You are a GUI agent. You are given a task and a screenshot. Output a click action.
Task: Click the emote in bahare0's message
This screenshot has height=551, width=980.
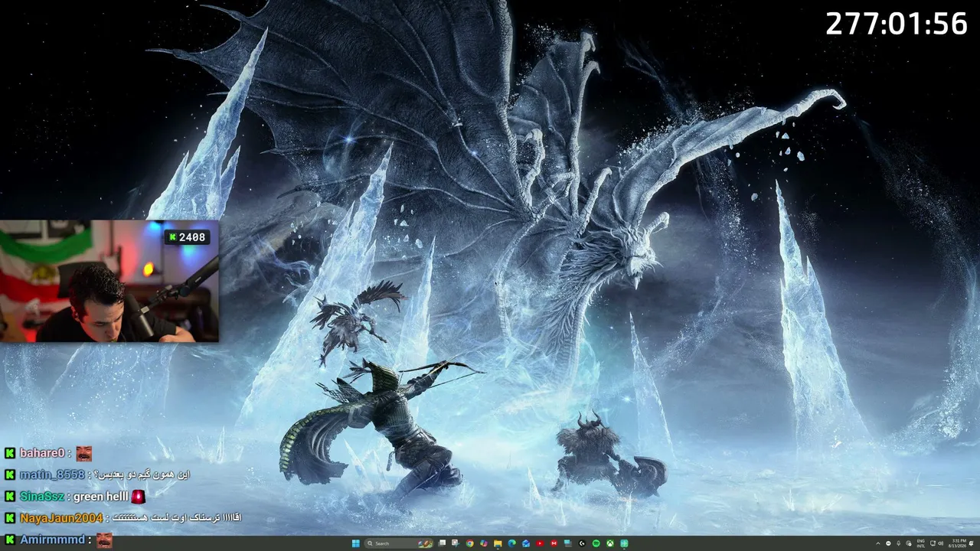click(83, 454)
